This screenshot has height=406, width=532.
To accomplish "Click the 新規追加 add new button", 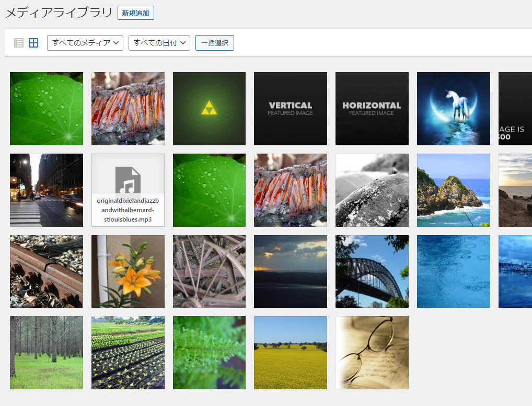I will point(135,14).
